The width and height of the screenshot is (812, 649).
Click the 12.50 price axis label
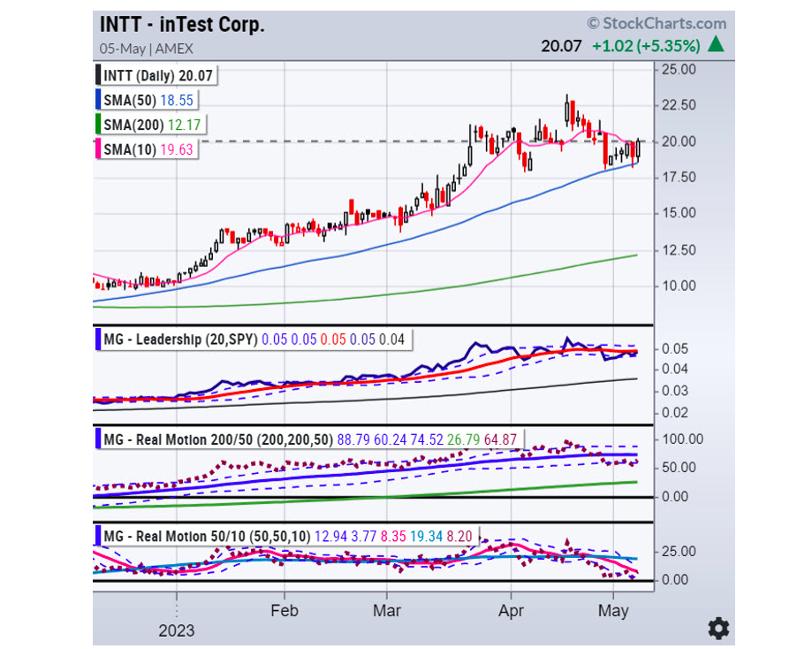point(679,250)
